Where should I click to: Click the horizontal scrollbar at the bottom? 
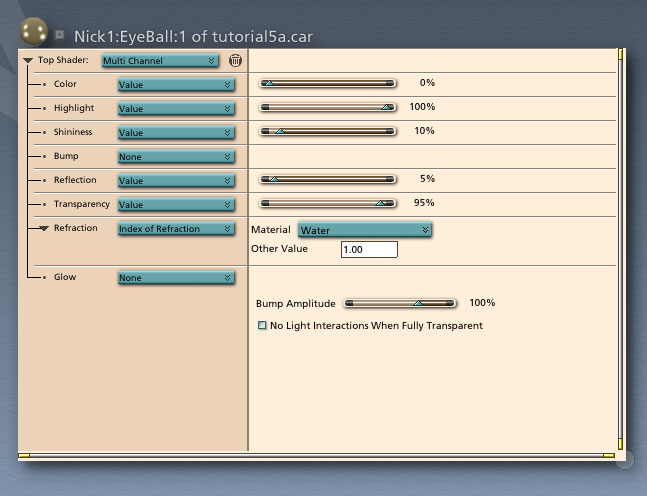[x=316, y=456]
